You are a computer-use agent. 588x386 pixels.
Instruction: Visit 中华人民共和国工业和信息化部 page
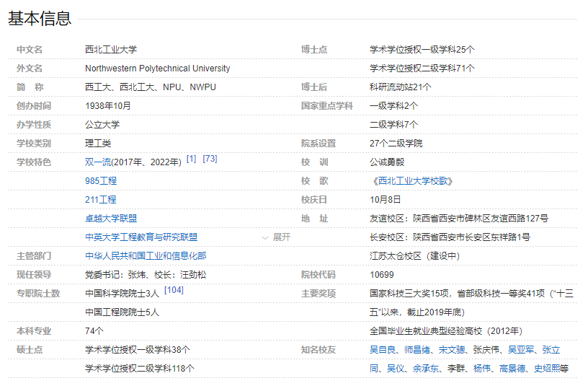coord(146,255)
